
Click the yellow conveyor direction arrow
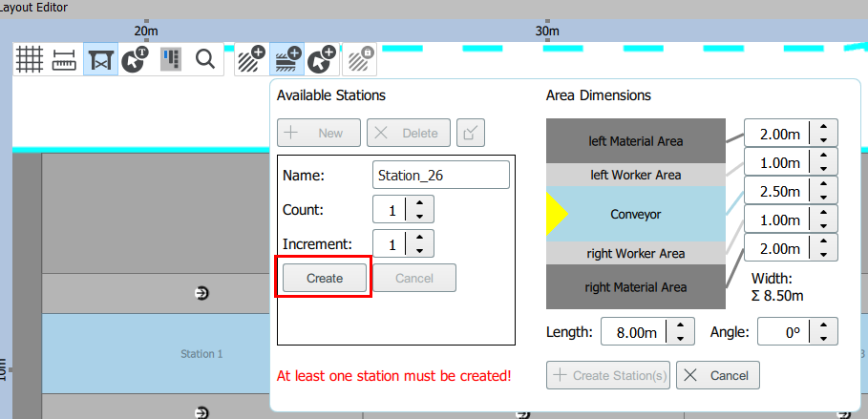[x=556, y=214]
